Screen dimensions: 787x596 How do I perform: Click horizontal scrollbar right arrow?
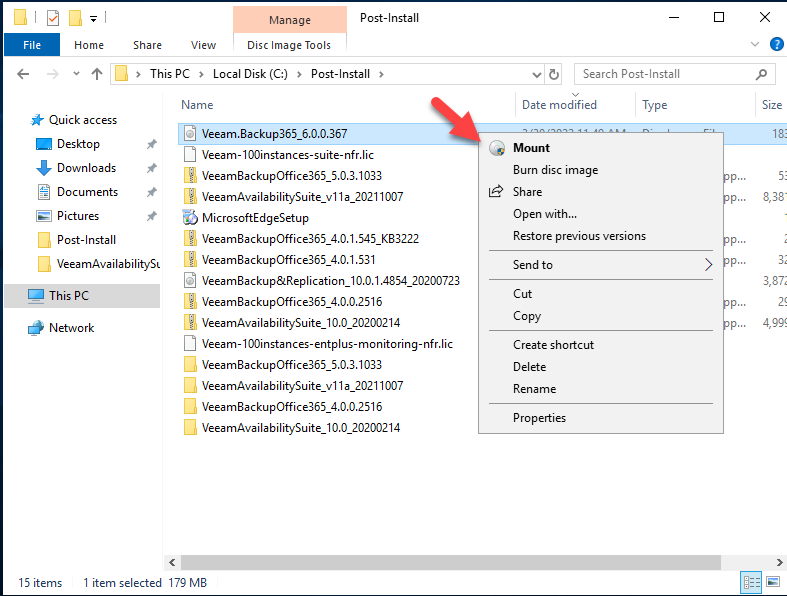pyautogui.click(x=779, y=562)
